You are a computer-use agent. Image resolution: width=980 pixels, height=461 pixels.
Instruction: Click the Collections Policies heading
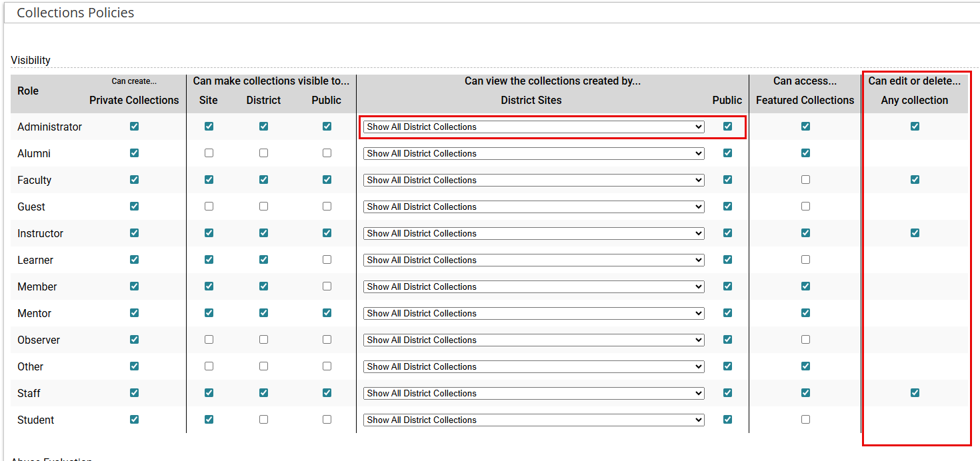point(75,13)
